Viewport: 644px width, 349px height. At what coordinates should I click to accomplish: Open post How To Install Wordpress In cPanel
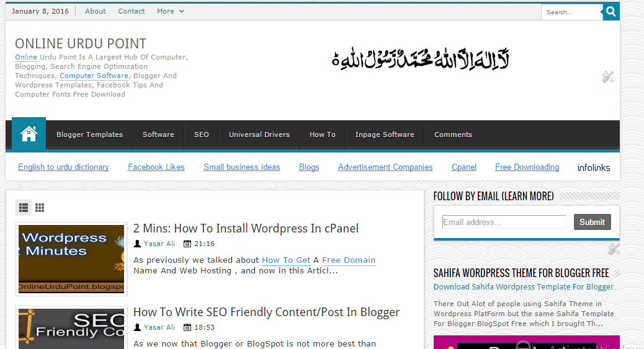point(246,228)
